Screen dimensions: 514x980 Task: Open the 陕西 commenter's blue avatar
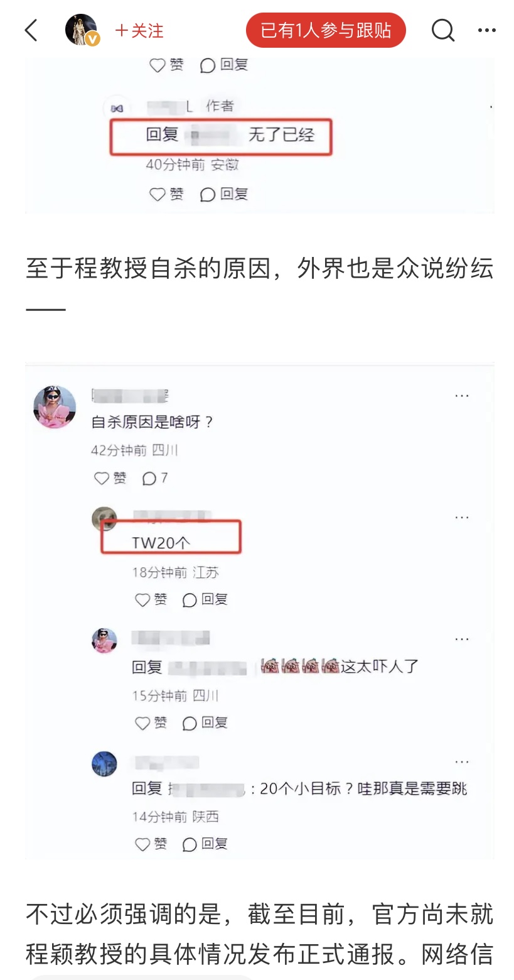[x=104, y=764]
